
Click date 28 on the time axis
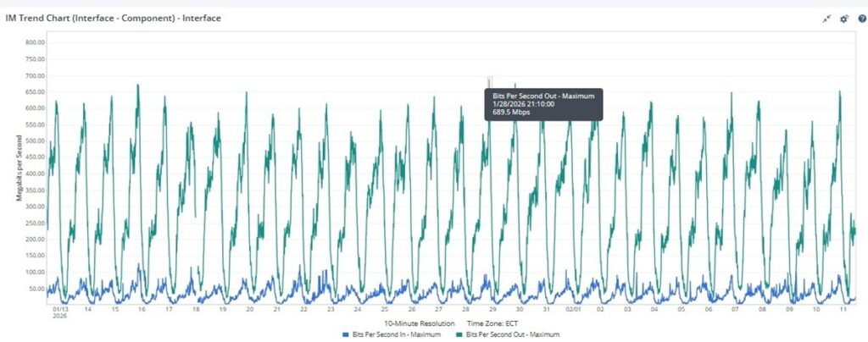pyautogui.click(x=465, y=310)
